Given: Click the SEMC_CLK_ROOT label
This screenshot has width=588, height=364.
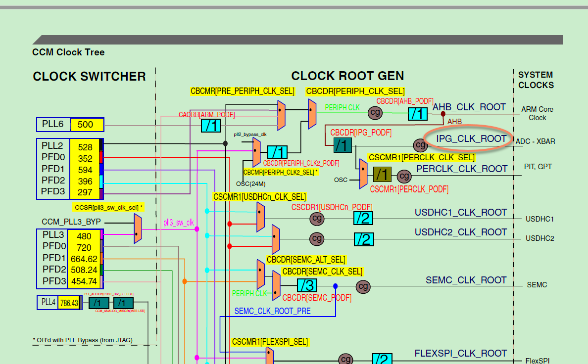Looking at the screenshot, I should tap(466, 280).
